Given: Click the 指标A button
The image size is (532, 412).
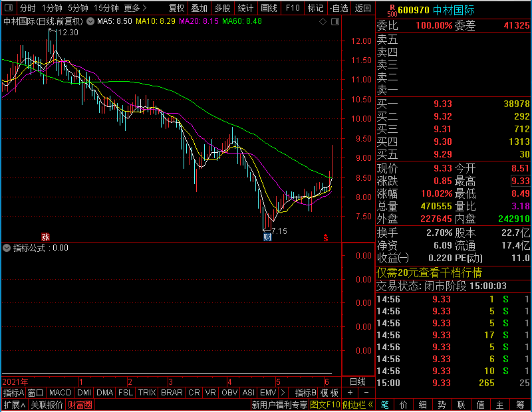Looking at the screenshot, I should (13, 393).
